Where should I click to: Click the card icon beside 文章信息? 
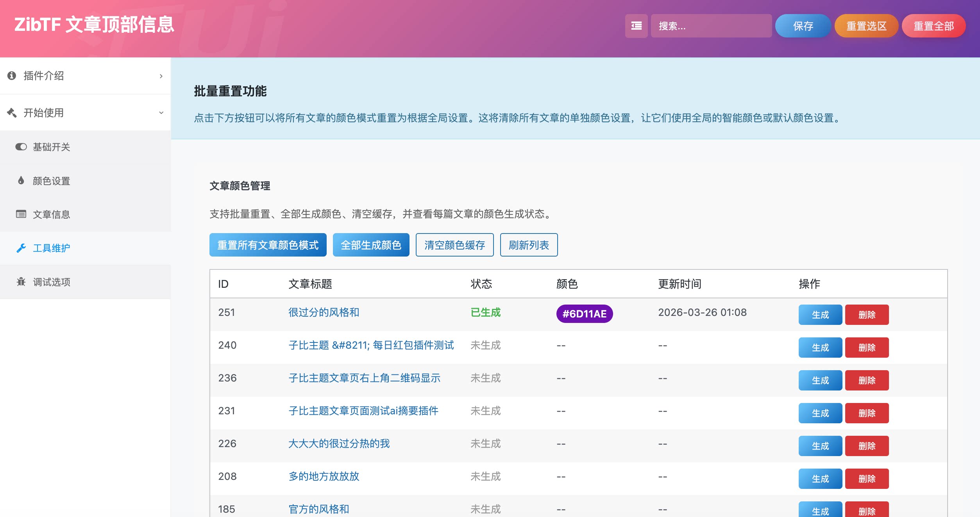click(21, 214)
